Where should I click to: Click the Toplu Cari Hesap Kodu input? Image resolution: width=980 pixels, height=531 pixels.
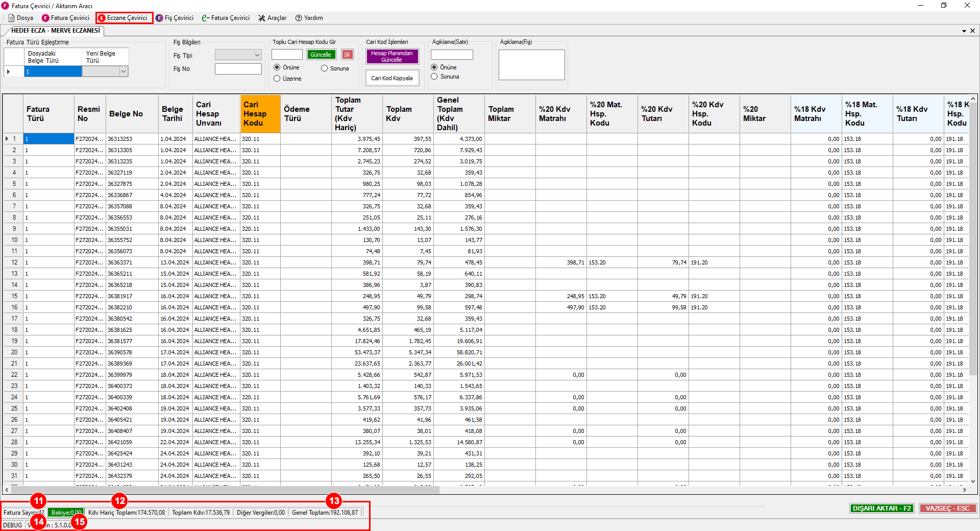coord(287,55)
